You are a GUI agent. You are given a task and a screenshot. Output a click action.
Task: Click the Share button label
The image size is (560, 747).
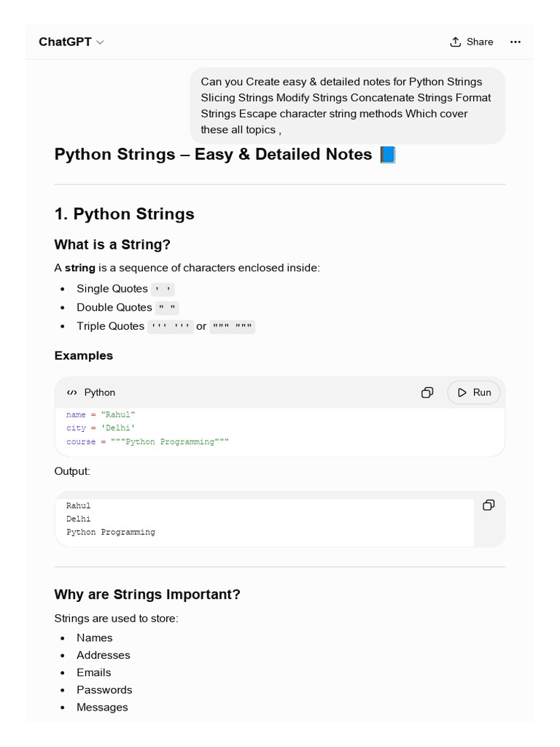pyautogui.click(x=480, y=42)
